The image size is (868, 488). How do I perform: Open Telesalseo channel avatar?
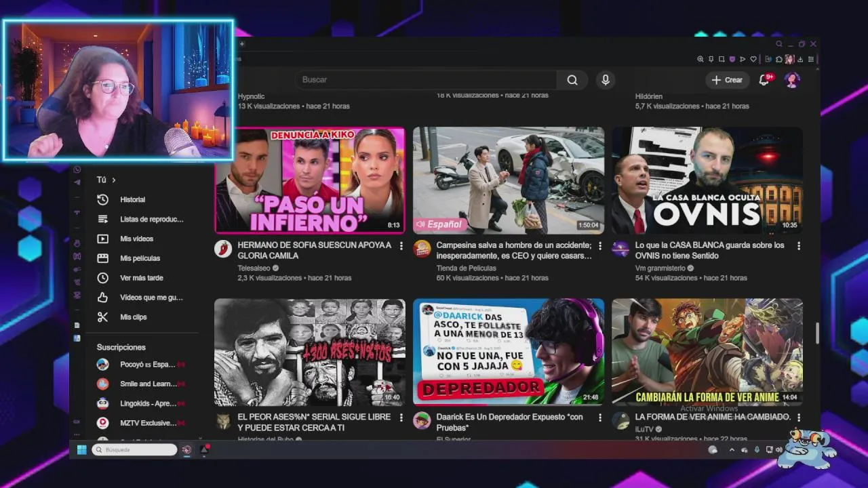[223, 249]
